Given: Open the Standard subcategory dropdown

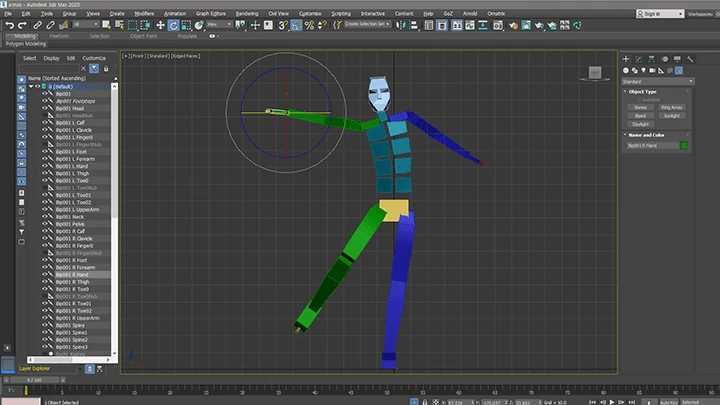Looking at the screenshot, I should pos(657,81).
